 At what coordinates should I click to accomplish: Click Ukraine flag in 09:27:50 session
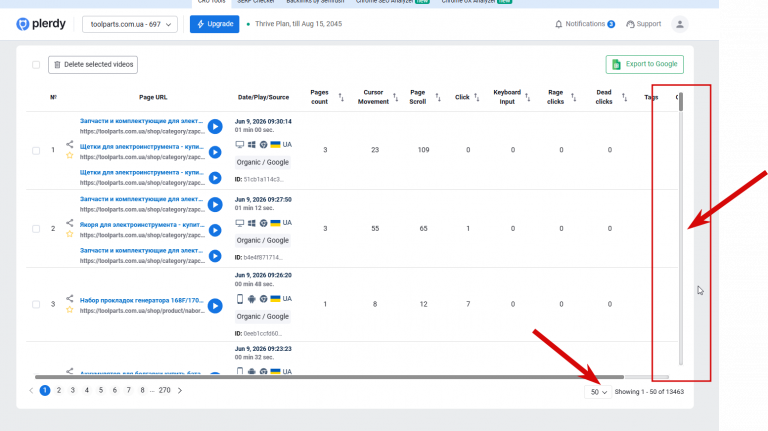(275, 223)
